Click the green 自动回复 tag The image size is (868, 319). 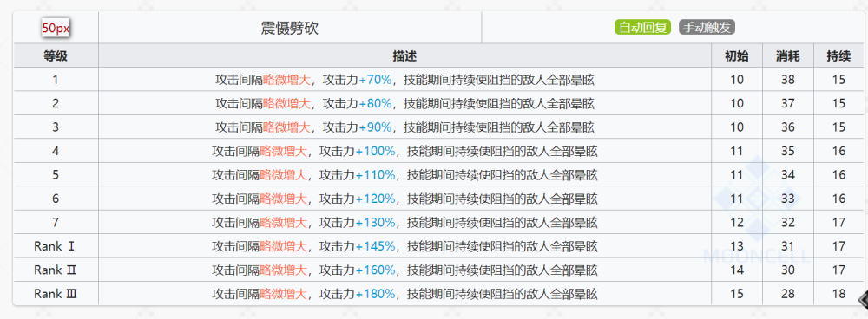tap(642, 27)
